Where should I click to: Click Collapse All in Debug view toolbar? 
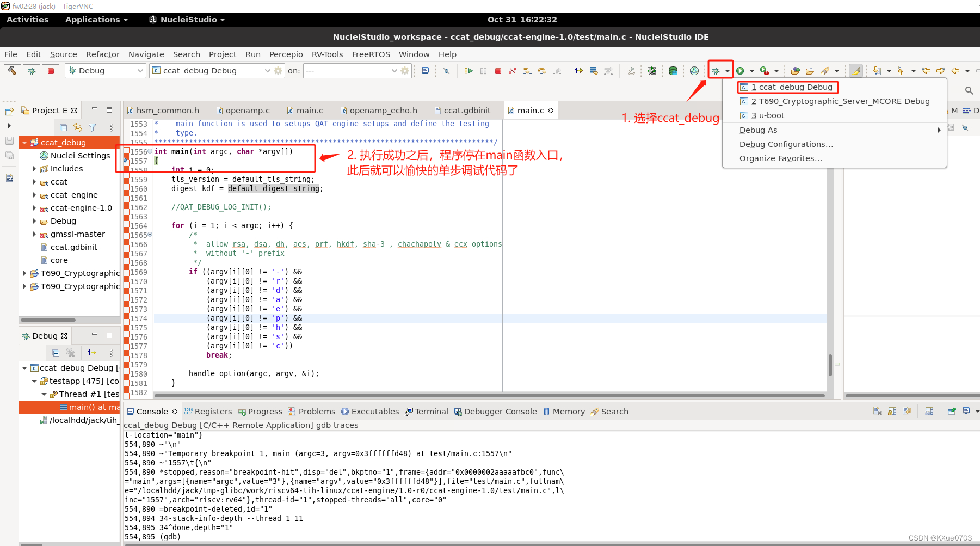(56, 353)
